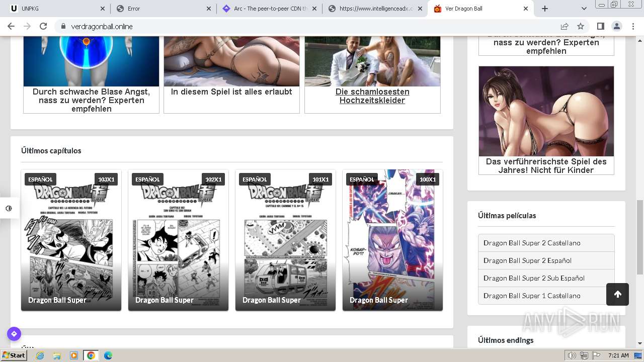This screenshot has height=362, width=644.
Task: Toggle the dark mode contrast switch
Action: tap(9, 208)
